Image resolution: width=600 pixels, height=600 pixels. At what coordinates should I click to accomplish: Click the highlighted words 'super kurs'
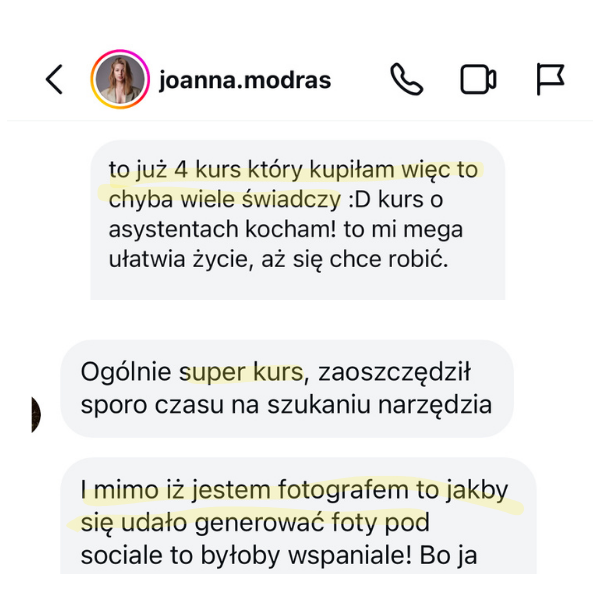point(241,372)
